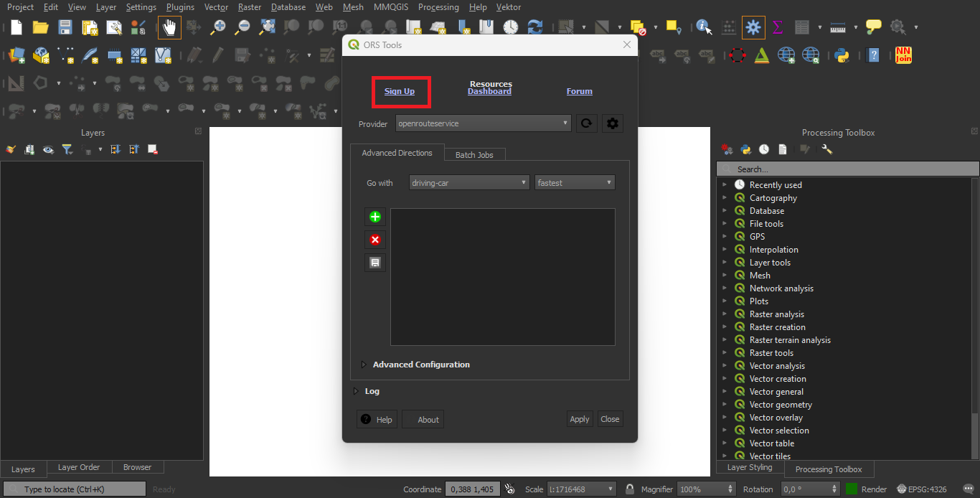Screen dimensions: 980x498
Task: Click the Processing Toolbox search field
Action: click(x=854, y=169)
